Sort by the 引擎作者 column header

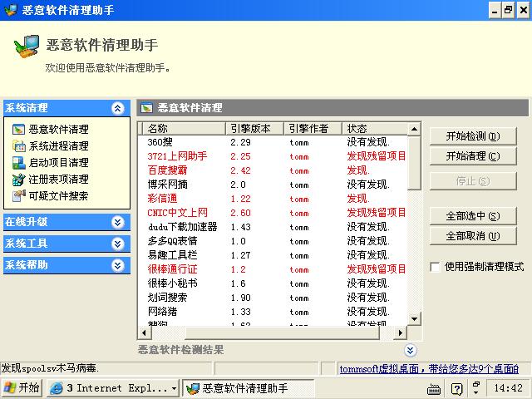pyautogui.click(x=313, y=129)
